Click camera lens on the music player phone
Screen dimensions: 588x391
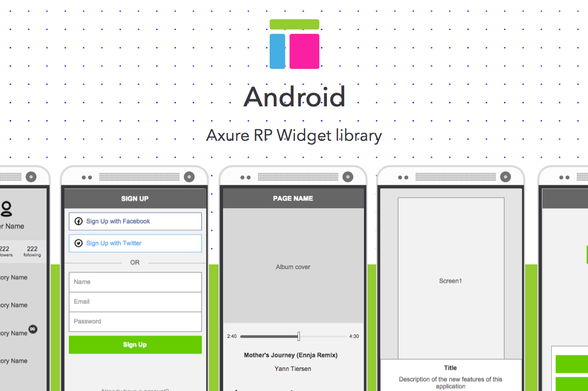(348, 177)
